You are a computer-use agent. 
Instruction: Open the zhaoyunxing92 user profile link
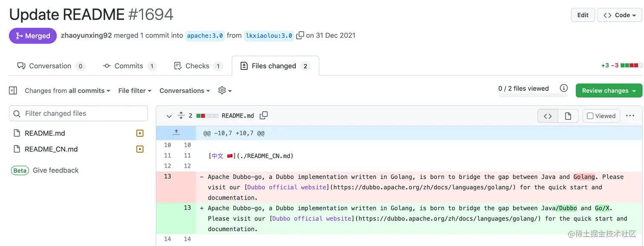coord(86,35)
